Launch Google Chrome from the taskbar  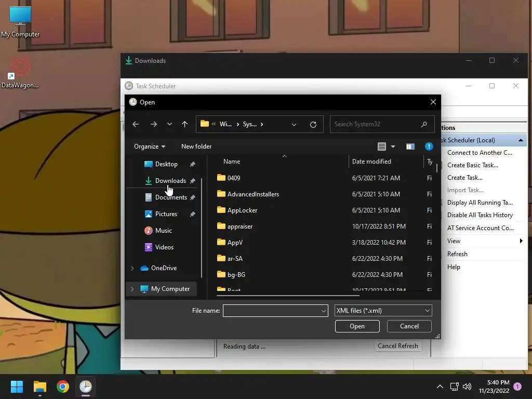click(x=63, y=387)
